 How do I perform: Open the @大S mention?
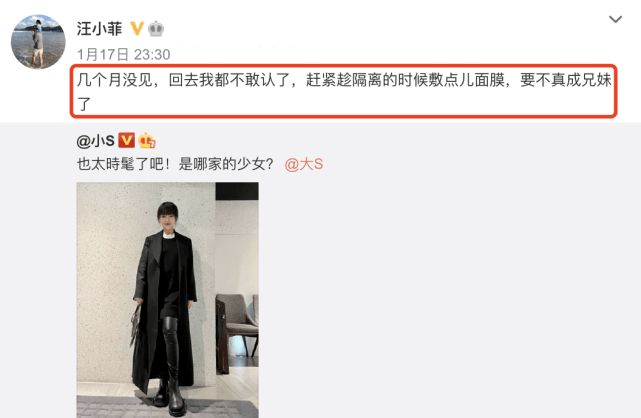point(304,164)
